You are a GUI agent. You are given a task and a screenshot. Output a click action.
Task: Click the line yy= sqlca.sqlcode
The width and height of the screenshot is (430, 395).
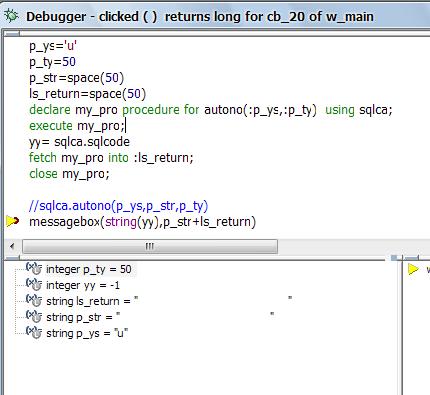point(79,142)
